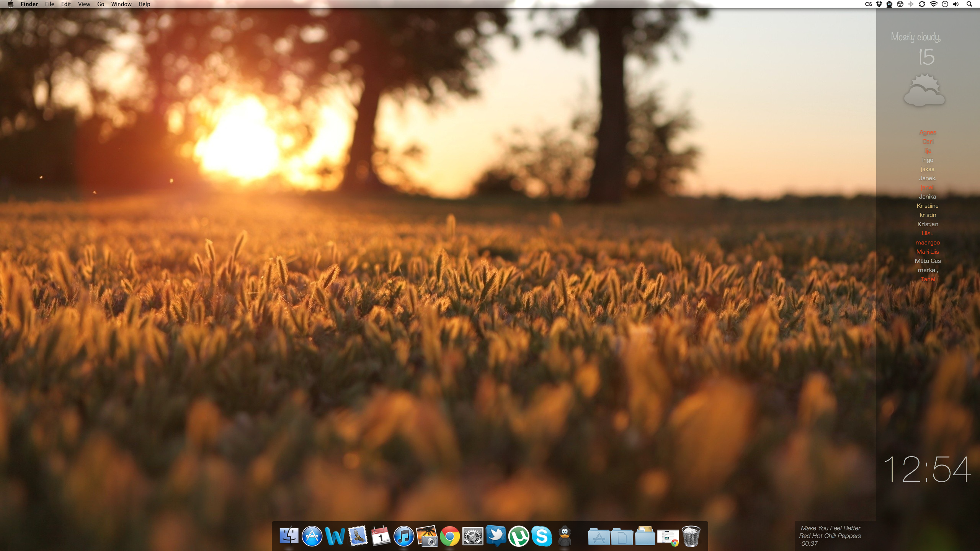980x551 pixels.
Task: Open Google Chrome in the dock
Action: pos(450,536)
